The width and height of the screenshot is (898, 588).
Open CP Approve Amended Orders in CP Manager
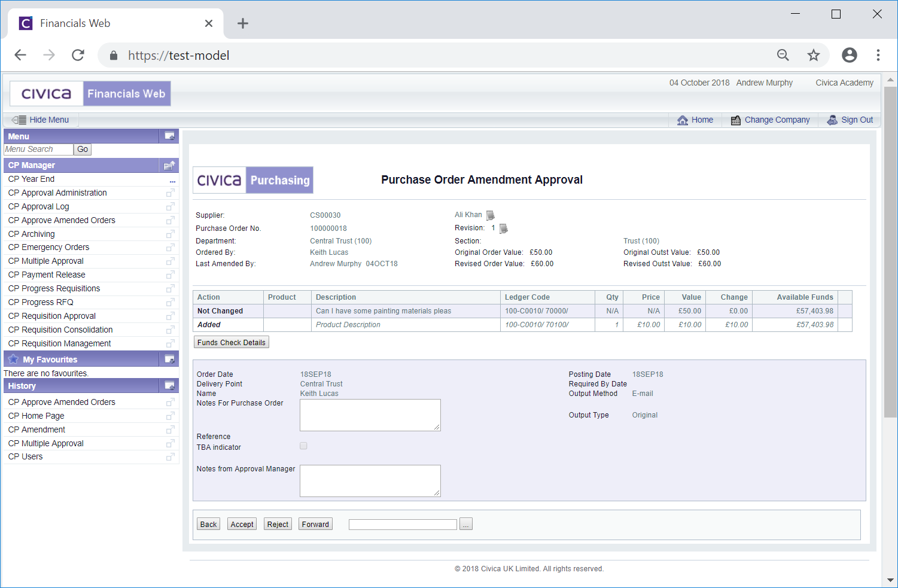click(x=62, y=221)
